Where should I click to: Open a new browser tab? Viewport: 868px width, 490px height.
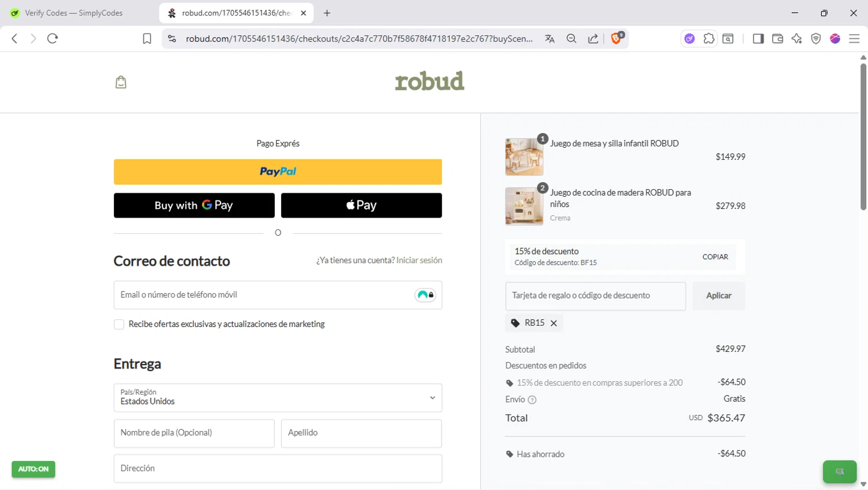click(327, 13)
